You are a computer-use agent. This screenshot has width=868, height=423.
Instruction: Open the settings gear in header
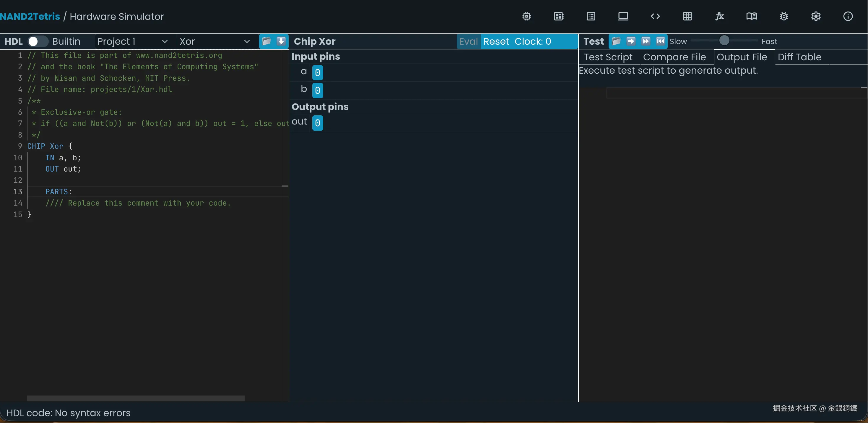click(x=815, y=16)
